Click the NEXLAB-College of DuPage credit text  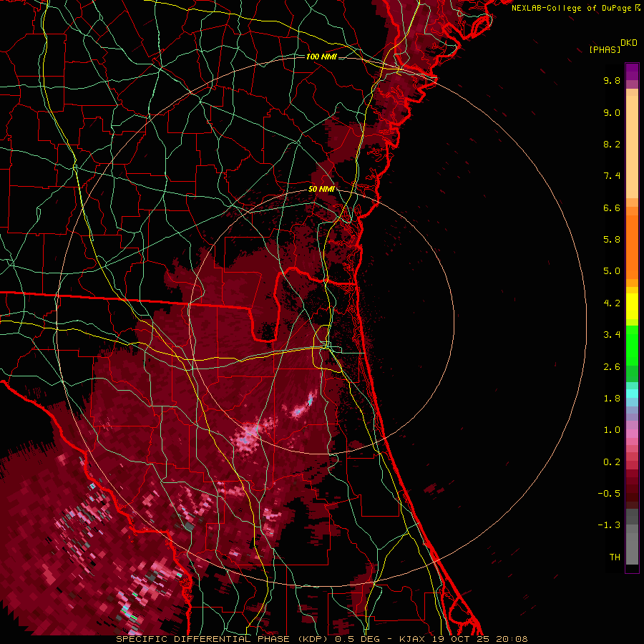[572, 8]
